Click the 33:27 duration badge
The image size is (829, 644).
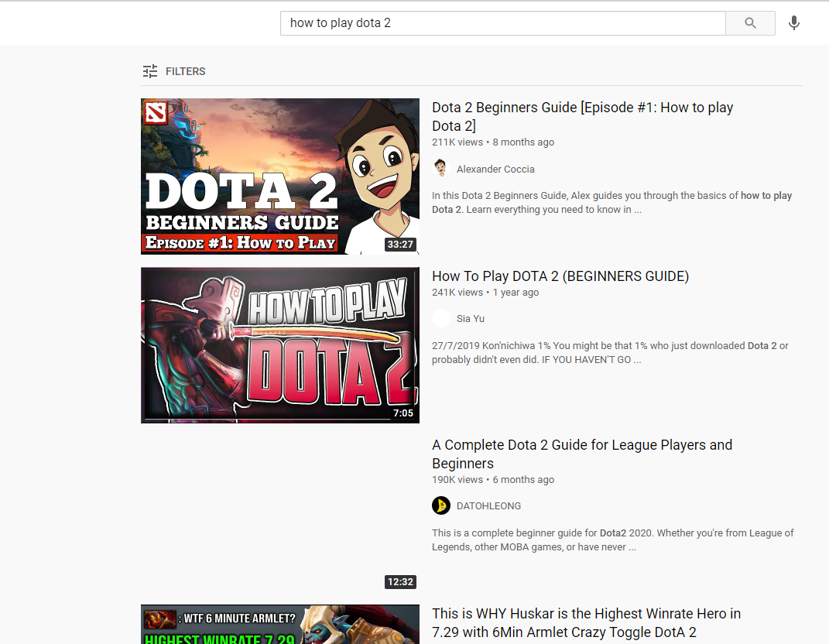[x=400, y=245]
